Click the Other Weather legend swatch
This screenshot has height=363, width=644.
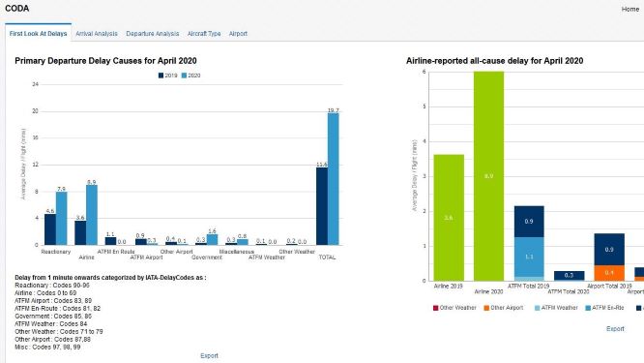pos(436,308)
